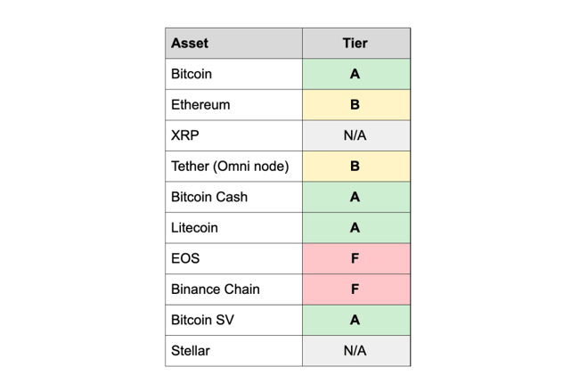Select the Bitcoin SV cell
This screenshot has height=391, width=588.
point(233,320)
